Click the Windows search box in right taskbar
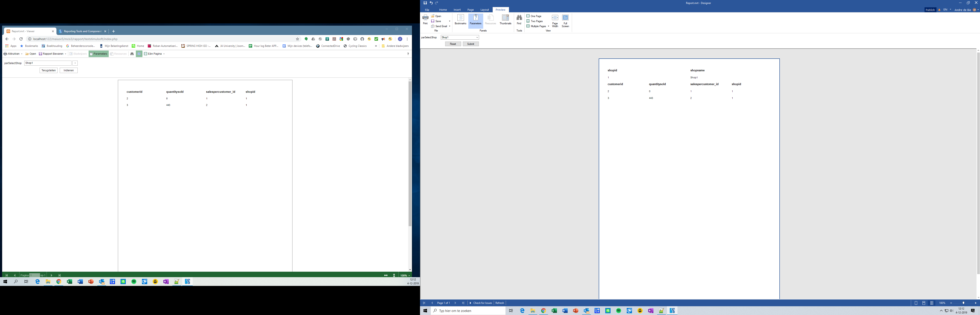This screenshot has width=980, height=315. 468,311
